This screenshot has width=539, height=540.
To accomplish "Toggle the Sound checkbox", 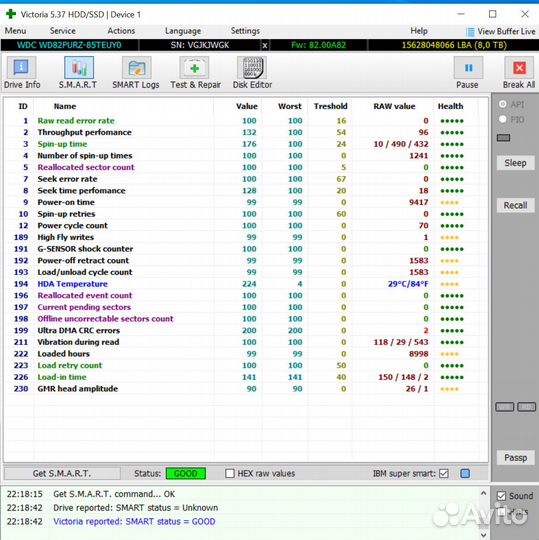I will [501, 496].
